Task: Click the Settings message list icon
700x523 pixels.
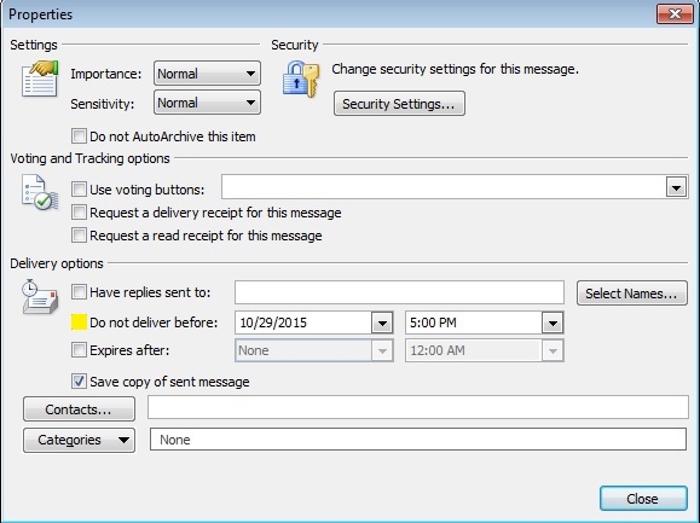Action: [40, 79]
